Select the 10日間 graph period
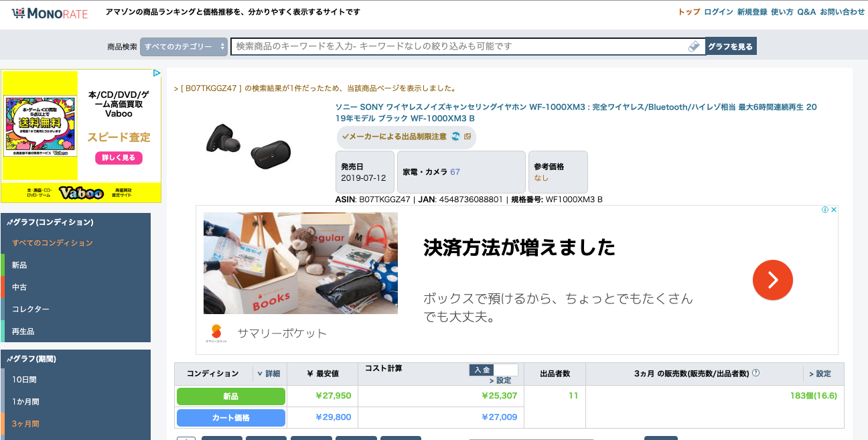868x440 pixels. [76, 380]
